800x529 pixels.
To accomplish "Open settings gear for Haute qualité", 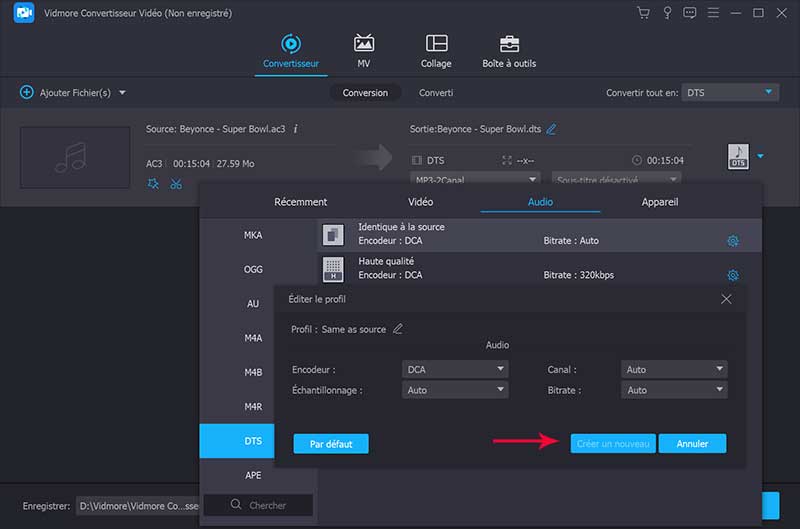I will (x=732, y=275).
